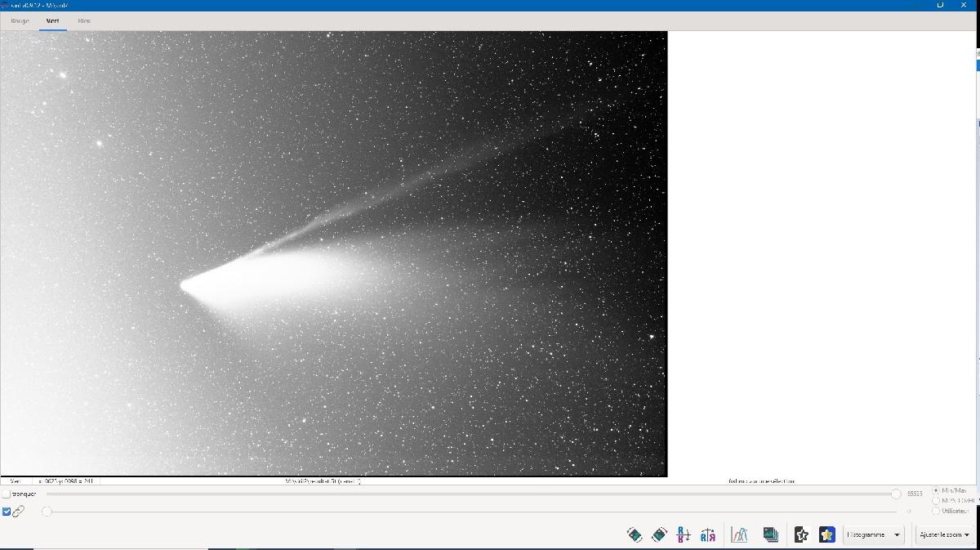Open the Histogramme display mode dropdown
The height and width of the screenshot is (550, 980).
pyautogui.click(x=873, y=534)
